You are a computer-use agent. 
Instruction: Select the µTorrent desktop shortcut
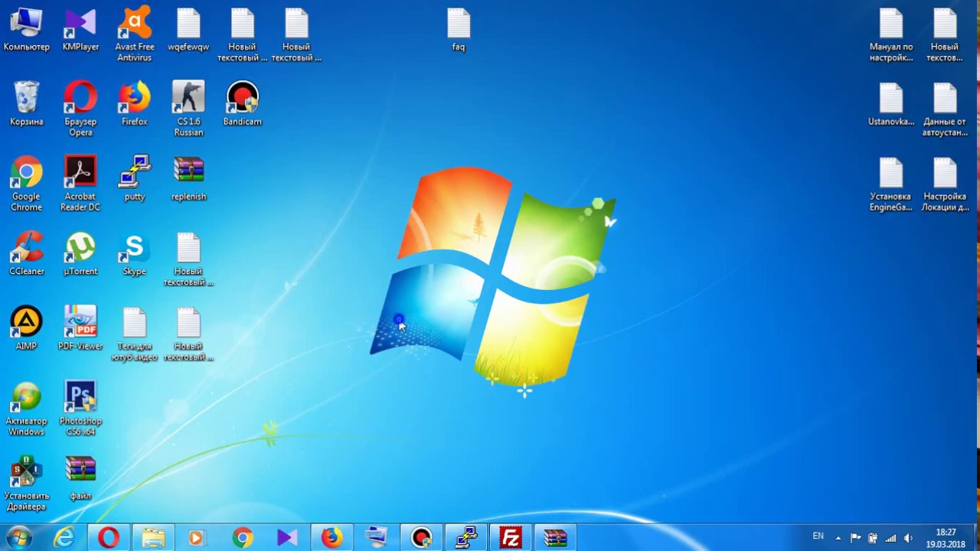pos(80,254)
